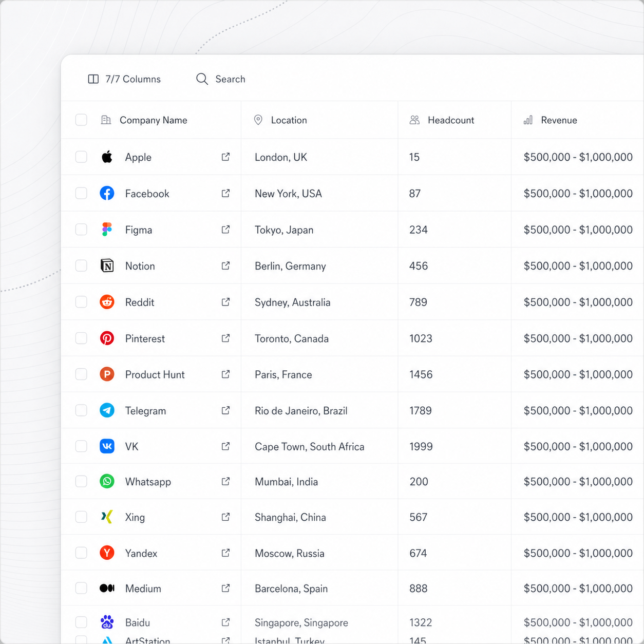Click the Notion logo icon
Image resolution: width=644 pixels, height=644 pixels.
107,266
